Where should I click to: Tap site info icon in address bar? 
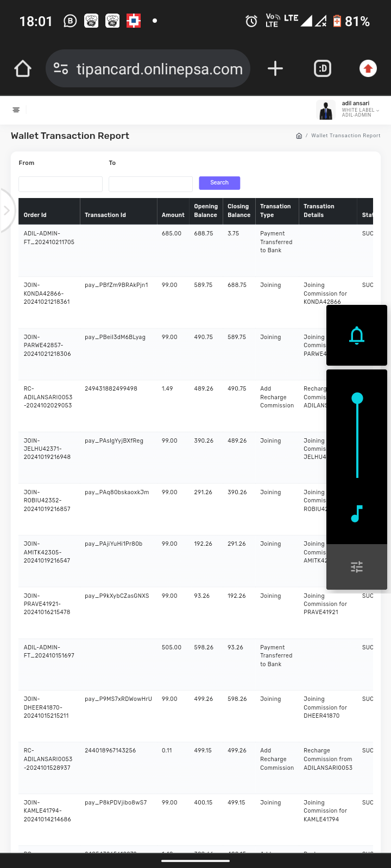tap(61, 69)
